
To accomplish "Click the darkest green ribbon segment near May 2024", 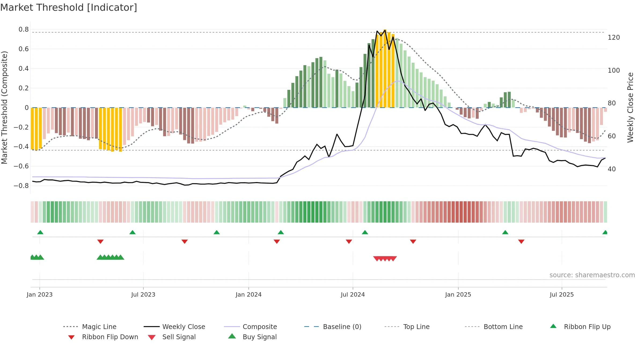I will click(317, 212).
